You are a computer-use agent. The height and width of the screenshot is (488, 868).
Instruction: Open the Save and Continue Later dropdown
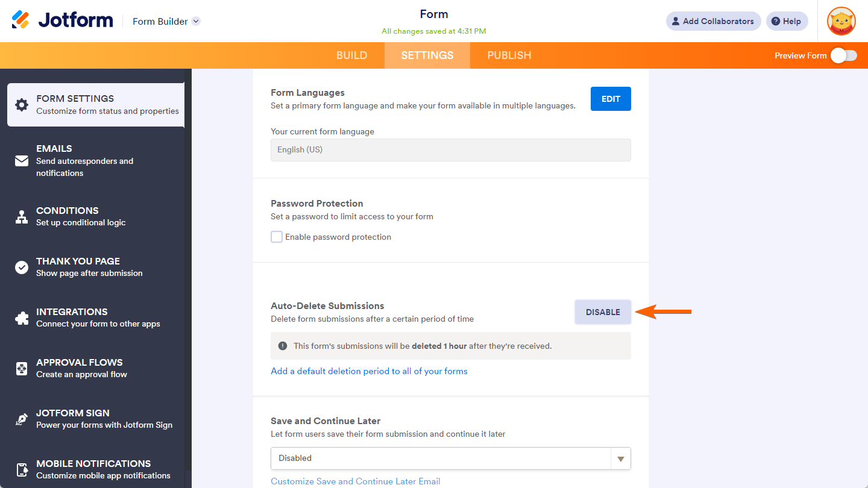(x=450, y=458)
